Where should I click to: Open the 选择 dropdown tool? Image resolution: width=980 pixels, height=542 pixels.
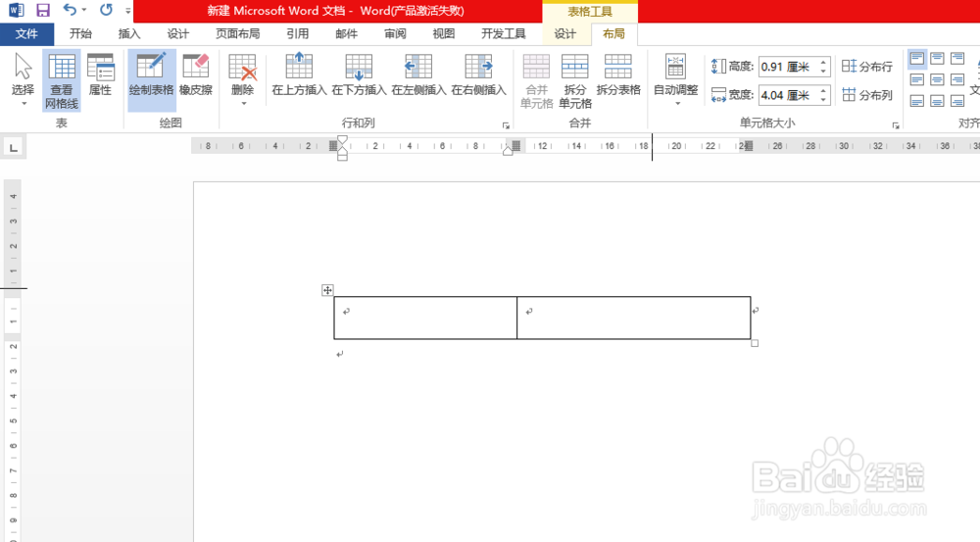24,79
